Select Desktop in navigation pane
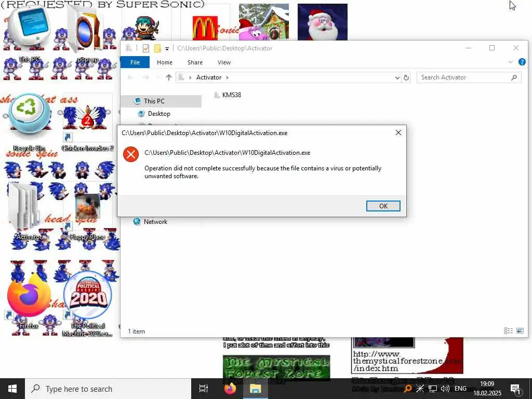 [x=159, y=114]
